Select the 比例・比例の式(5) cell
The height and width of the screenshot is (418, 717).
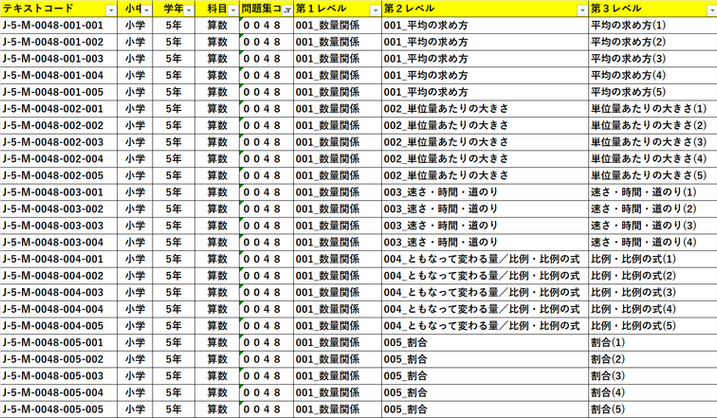click(653, 326)
